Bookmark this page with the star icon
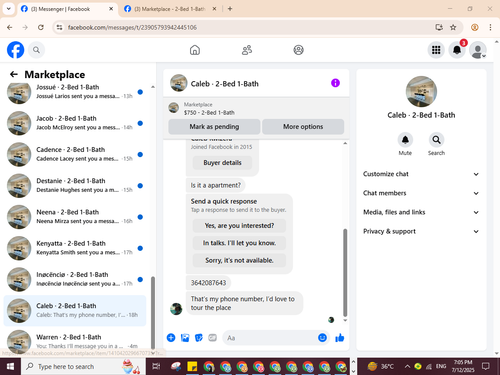The width and height of the screenshot is (500, 375). 453,27
